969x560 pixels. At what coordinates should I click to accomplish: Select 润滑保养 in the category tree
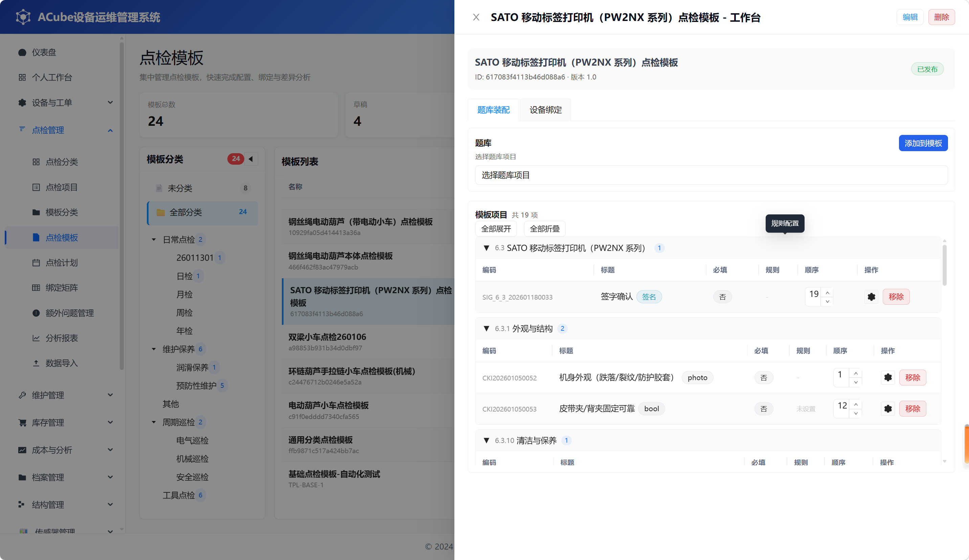[x=192, y=368]
